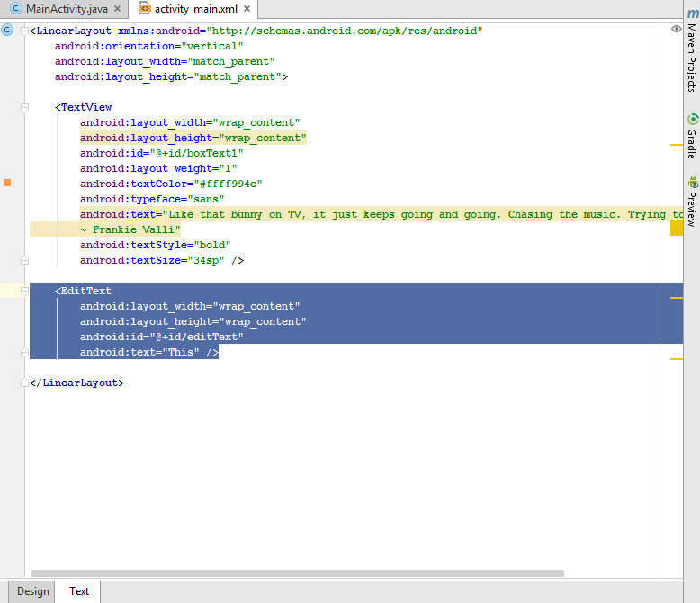
Task: Collapse the EditText element fold
Action: point(24,291)
